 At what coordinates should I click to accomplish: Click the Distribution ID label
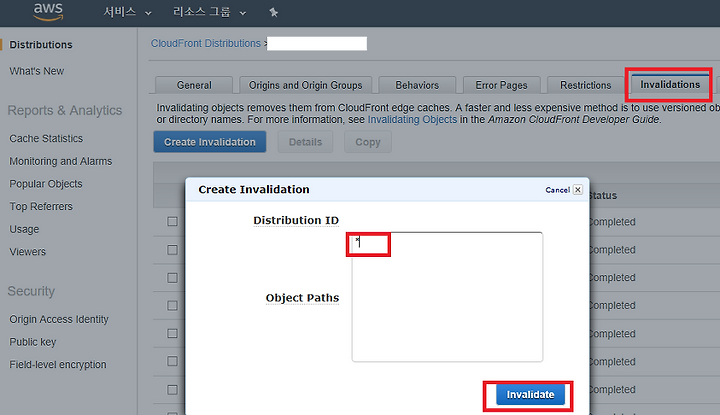296,220
